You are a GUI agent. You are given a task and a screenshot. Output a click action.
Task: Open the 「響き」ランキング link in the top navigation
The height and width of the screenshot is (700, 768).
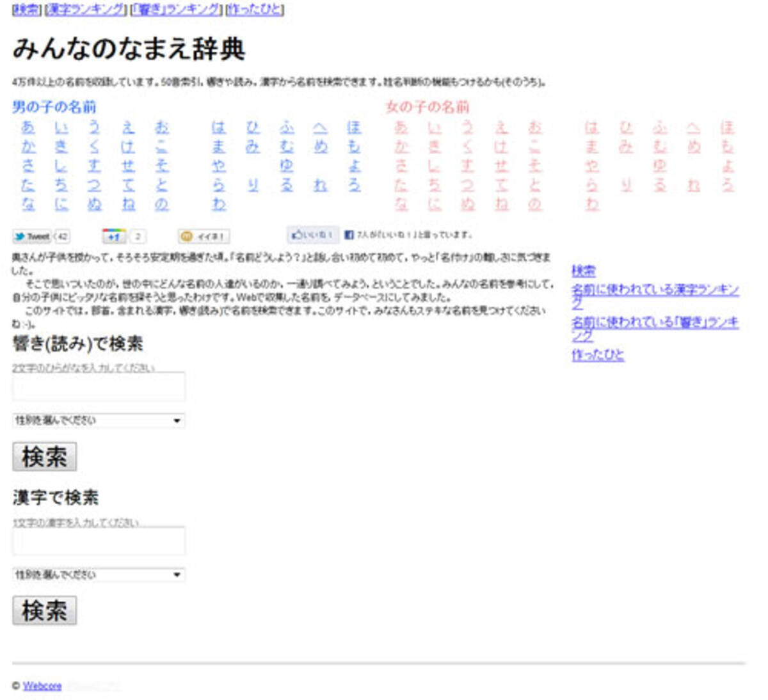click(x=177, y=10)
